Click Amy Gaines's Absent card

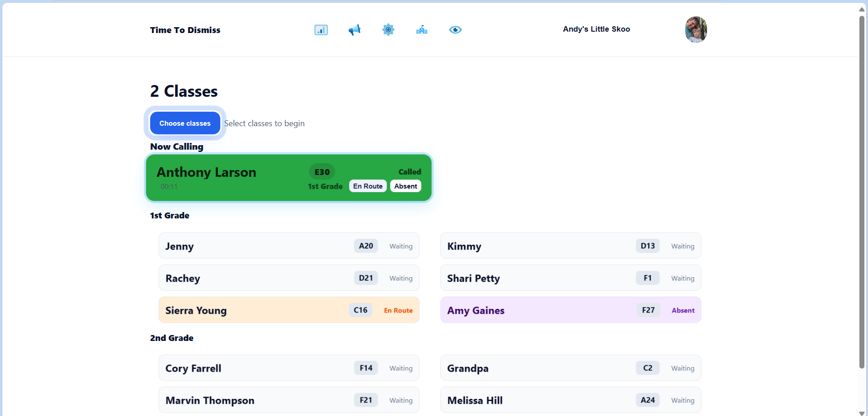[570, 310]
